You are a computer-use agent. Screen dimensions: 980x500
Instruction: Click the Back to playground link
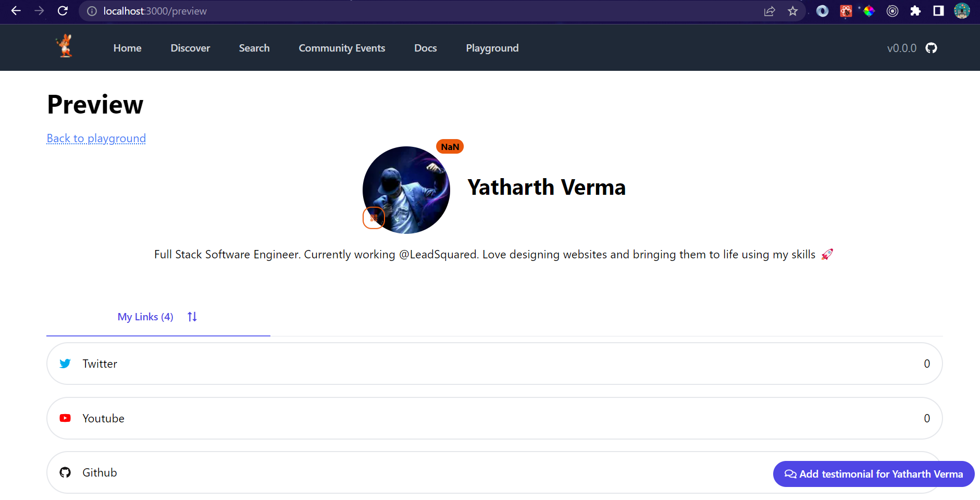(x=96, y=138)
